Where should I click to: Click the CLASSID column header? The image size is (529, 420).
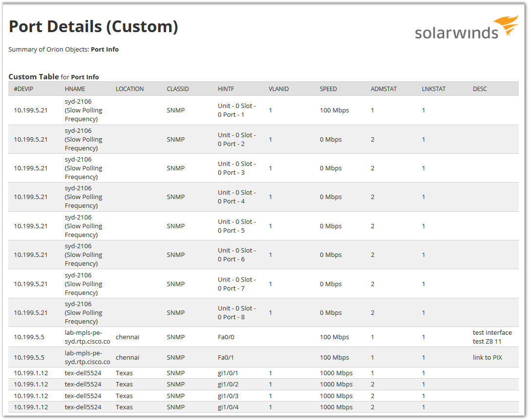point(178,89)
